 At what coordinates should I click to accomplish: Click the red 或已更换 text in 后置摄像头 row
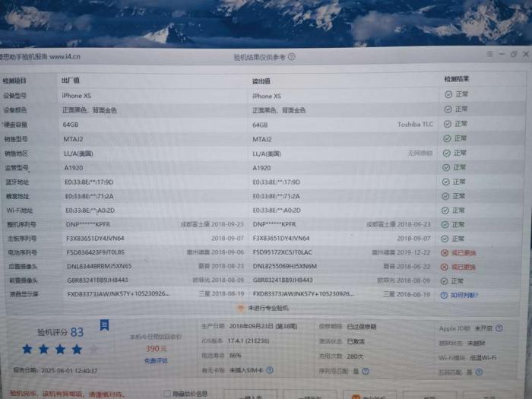[463, 267]
